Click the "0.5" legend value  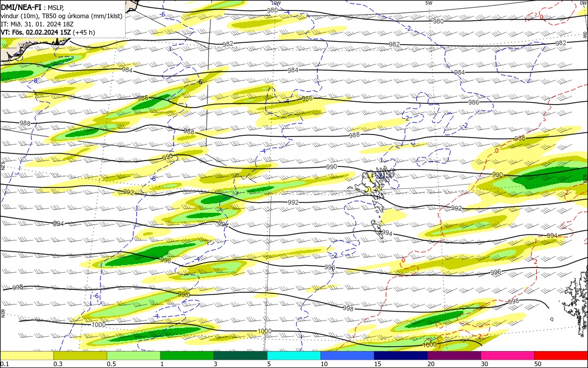tap(111, 364)
